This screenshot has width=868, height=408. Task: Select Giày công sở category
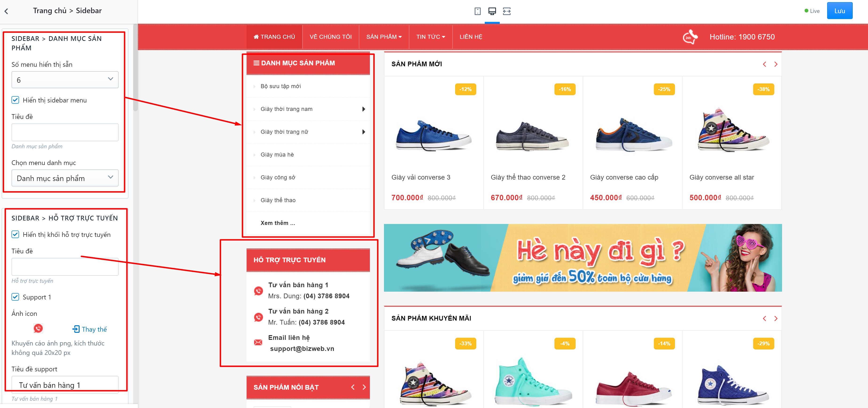click(x=278, y=177)
